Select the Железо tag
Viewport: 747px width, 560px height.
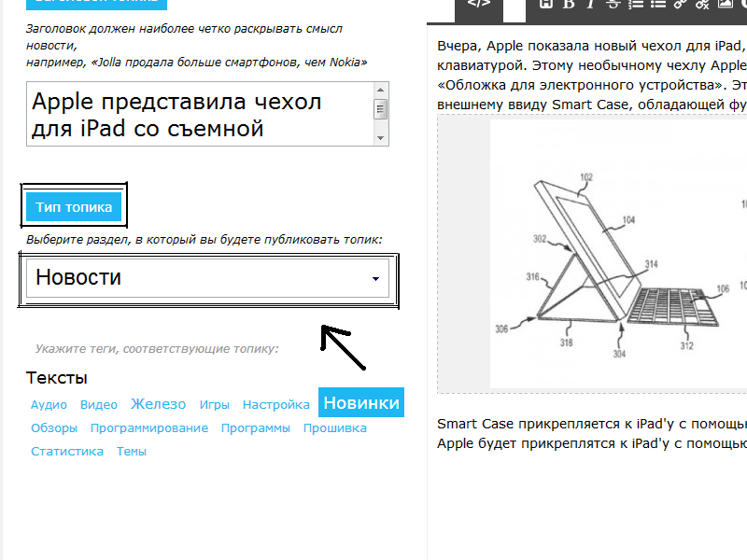158,404
